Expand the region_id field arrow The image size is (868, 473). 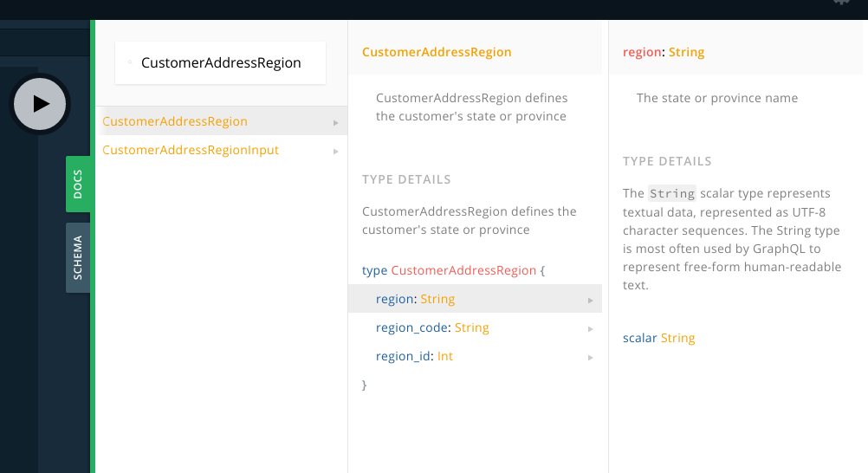click(590, 357)
